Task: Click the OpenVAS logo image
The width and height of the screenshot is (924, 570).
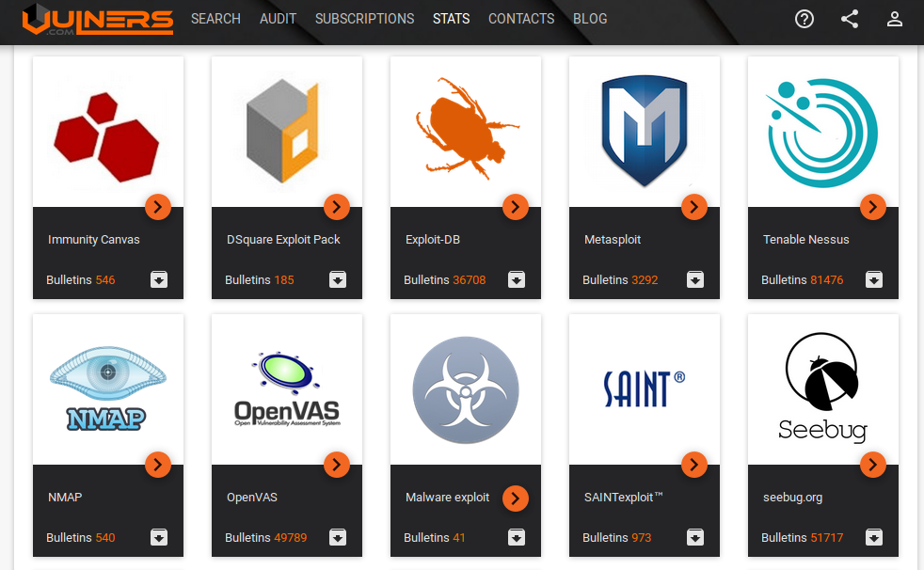Action: point(287,388)
